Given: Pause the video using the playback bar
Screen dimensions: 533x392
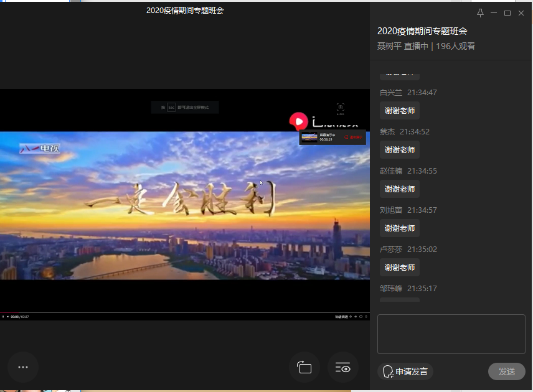Looking at the screenshot, I should pos(3,317).
